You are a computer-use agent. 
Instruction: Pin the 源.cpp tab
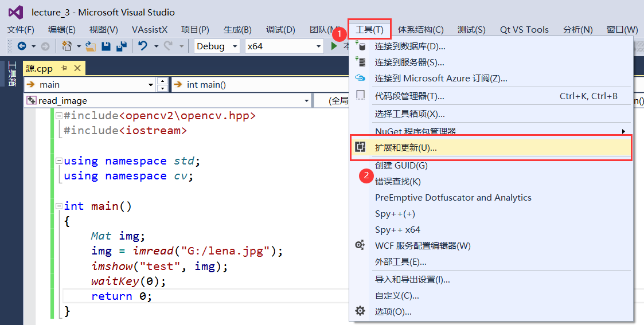64,68
